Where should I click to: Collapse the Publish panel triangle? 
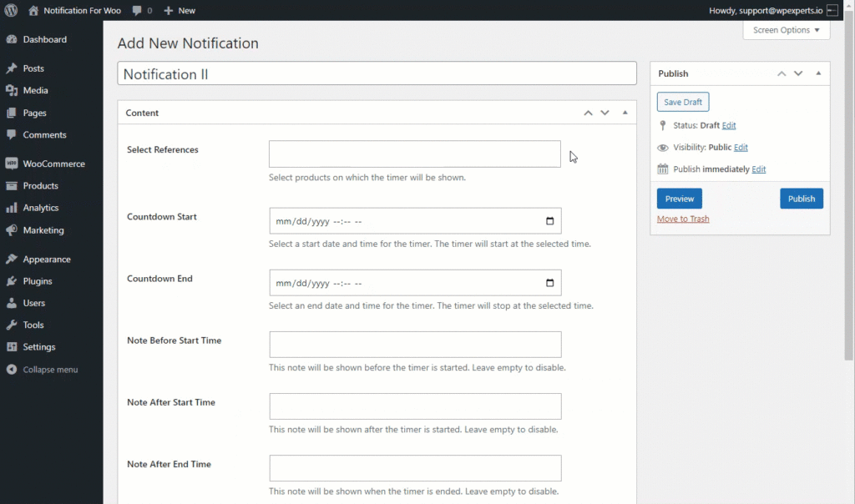pos(818,73)
